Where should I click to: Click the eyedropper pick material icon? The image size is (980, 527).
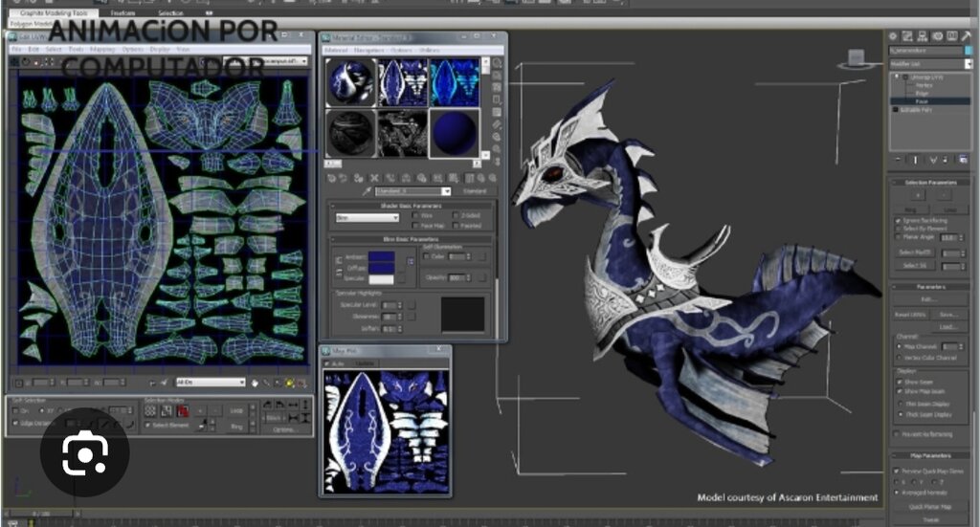coord(367,191)
